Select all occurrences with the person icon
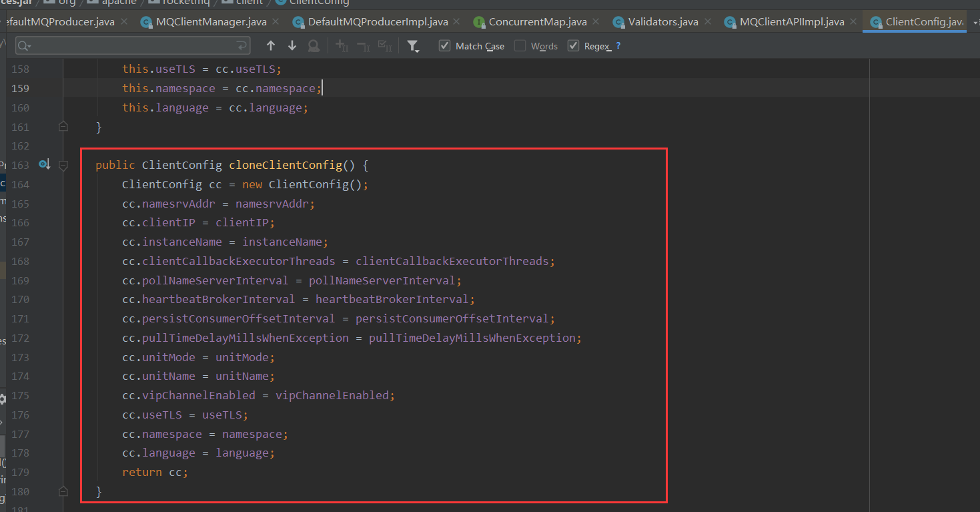The height and width of the screenshot is (512, 980). (312, 45)
